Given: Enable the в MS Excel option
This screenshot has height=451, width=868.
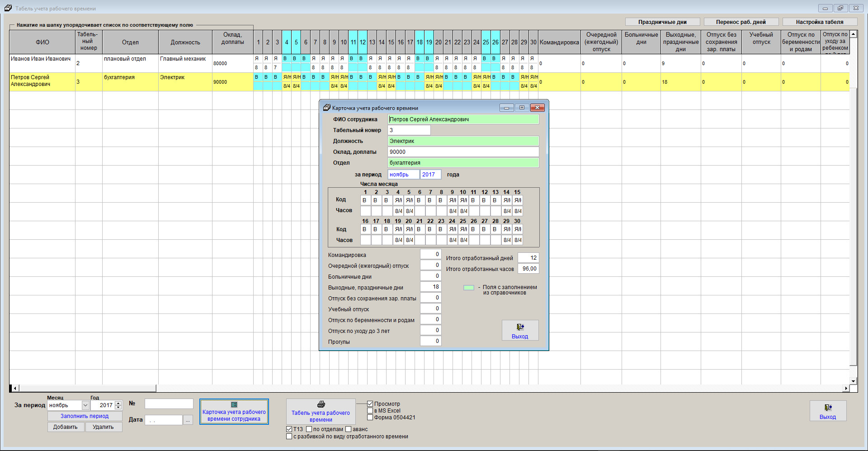Looking at the screenshot, I should pos(370,411).
